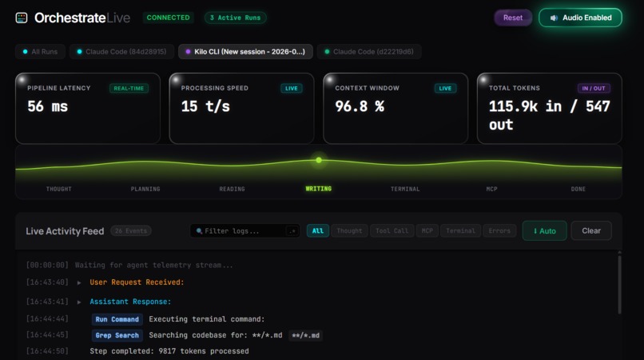Filter logs by Tool Call
The width and height of the screenshot is (644, 360).
click(392, 231)
